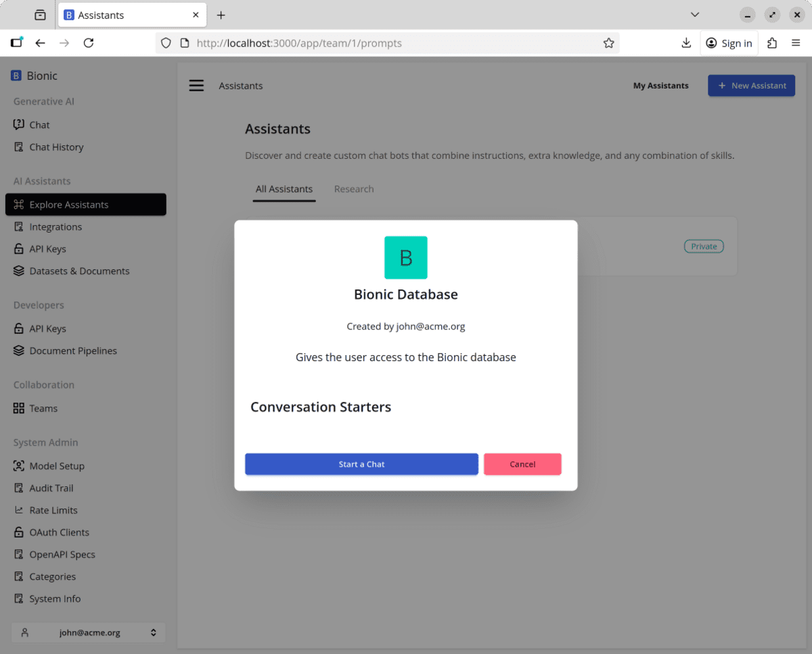Click the New Assistant button
812x654 pixels.
point(751,85)
